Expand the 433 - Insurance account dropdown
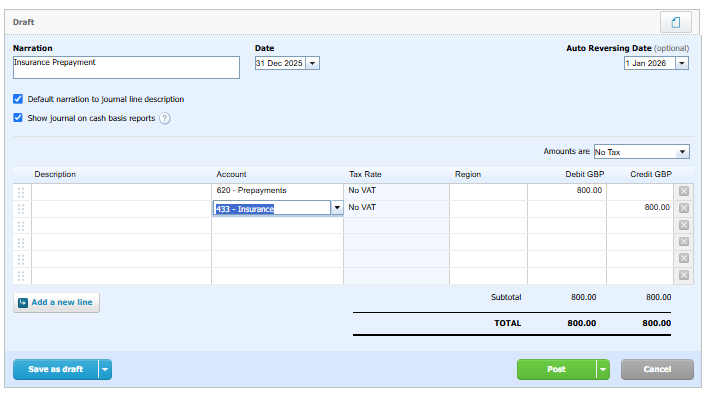This screenshot has width=707, height=398. click(x=337, y=208)
